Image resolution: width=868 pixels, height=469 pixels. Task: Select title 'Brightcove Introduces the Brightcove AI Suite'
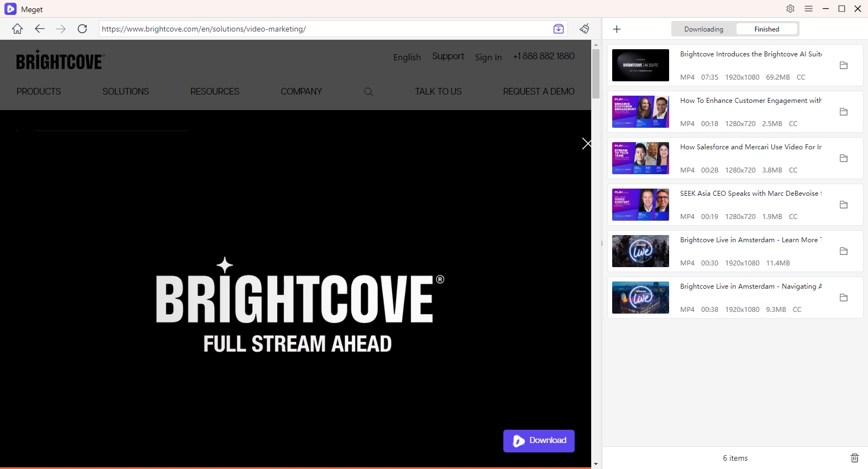pos(751,54)
